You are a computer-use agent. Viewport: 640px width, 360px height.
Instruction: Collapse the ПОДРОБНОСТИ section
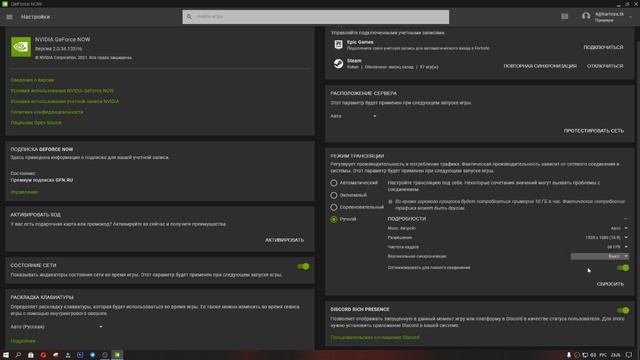tap(625, 219)
